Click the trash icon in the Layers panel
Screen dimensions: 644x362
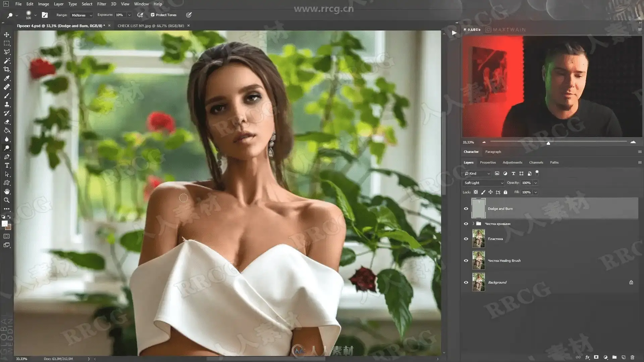632,357
